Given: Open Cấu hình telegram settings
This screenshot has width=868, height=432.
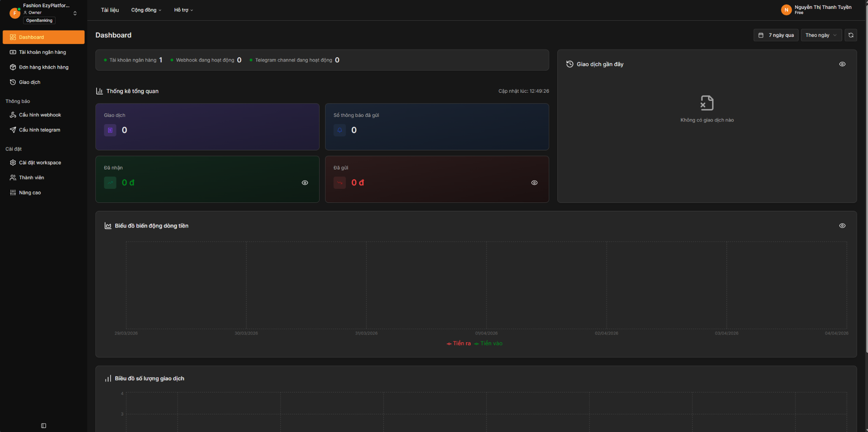Looking at the screenshot, I should point(39,130).
